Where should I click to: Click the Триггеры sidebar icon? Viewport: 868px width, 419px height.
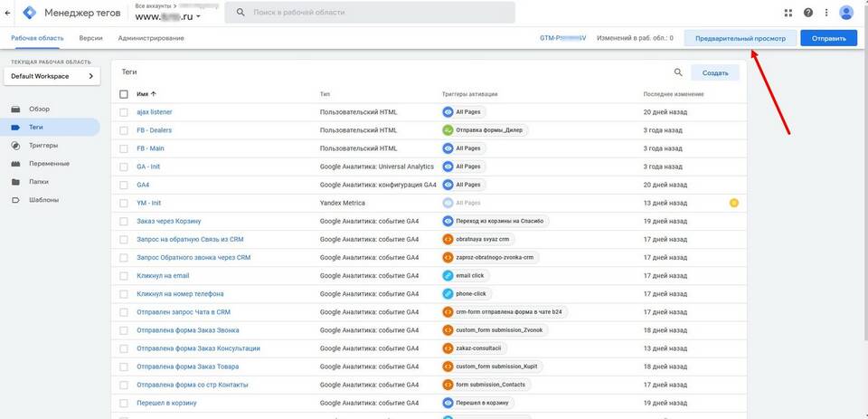pyautogui.click(x=16, y=145)
